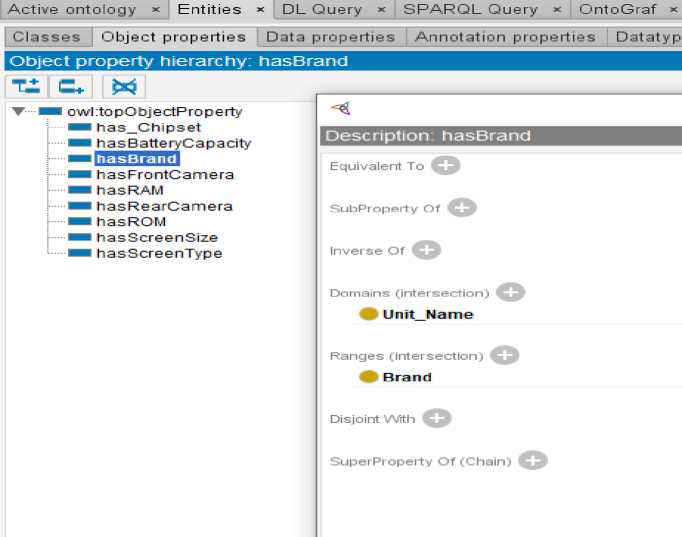Add an Equivalent To entry
The image size is (682, 537).
tap(445, 165)
